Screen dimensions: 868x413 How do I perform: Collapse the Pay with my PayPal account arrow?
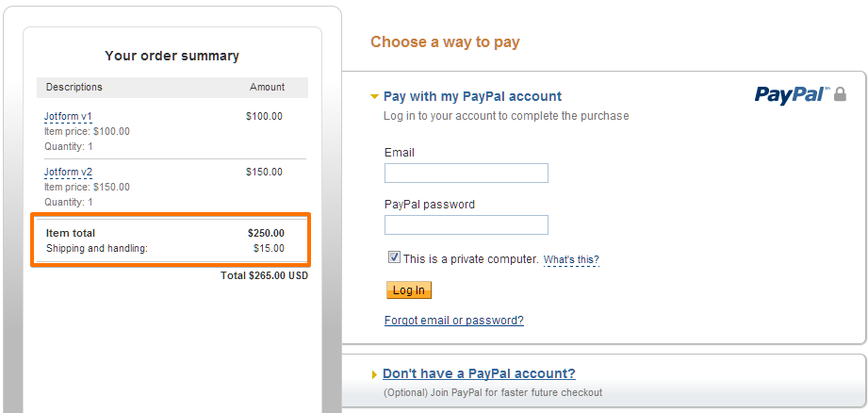tap(374, 96)
